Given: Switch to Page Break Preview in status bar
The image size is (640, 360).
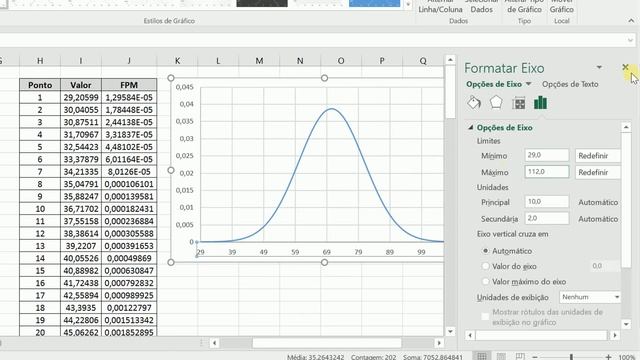Looking at the screenshot, I should click(x=520, y=356).
